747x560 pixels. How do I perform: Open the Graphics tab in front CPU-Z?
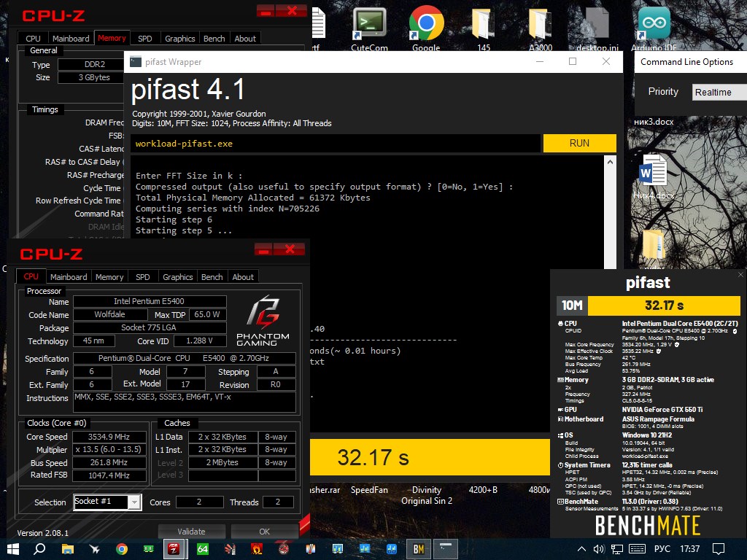point(178,276)
